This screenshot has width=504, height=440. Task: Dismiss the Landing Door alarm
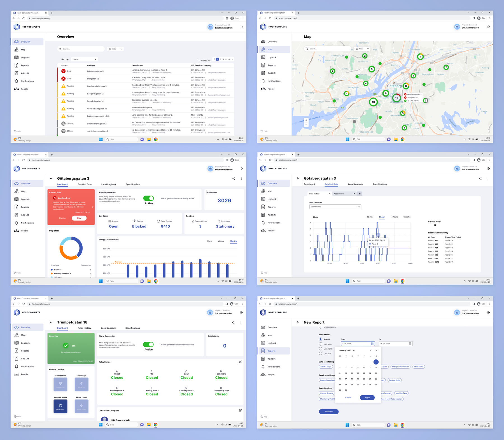tap(62, 218)
